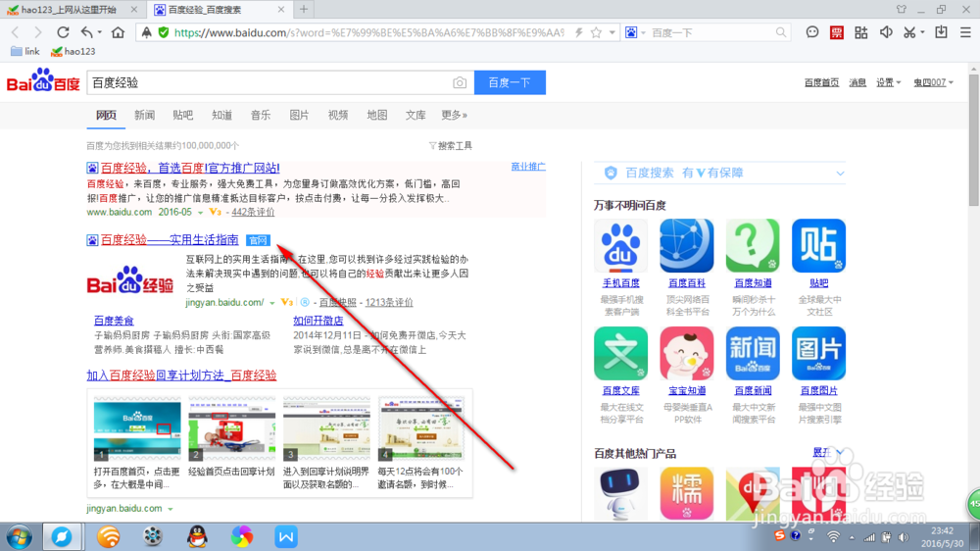Open the 宝宝知道 baby icon
Image resolution: width=980 pixels, height=551 pixels.
tap(687, 353)
